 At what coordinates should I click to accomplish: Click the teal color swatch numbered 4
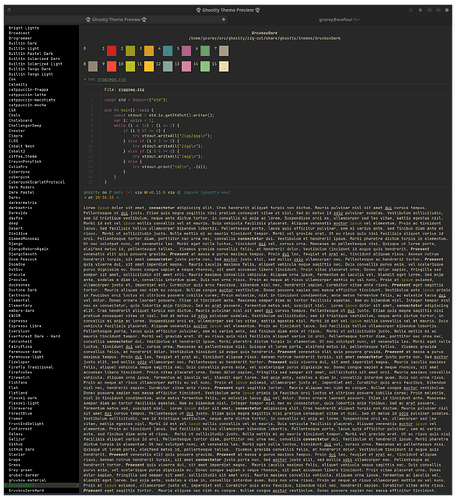[x=168, y=51]
